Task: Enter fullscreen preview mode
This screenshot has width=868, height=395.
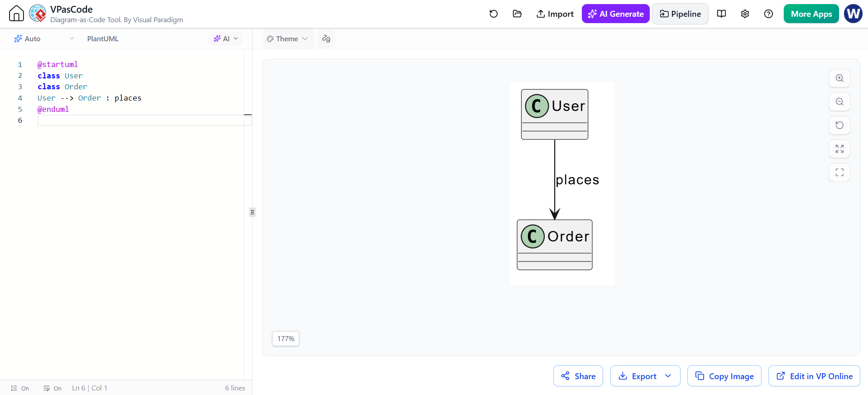Action: click(x=839, y=172)
